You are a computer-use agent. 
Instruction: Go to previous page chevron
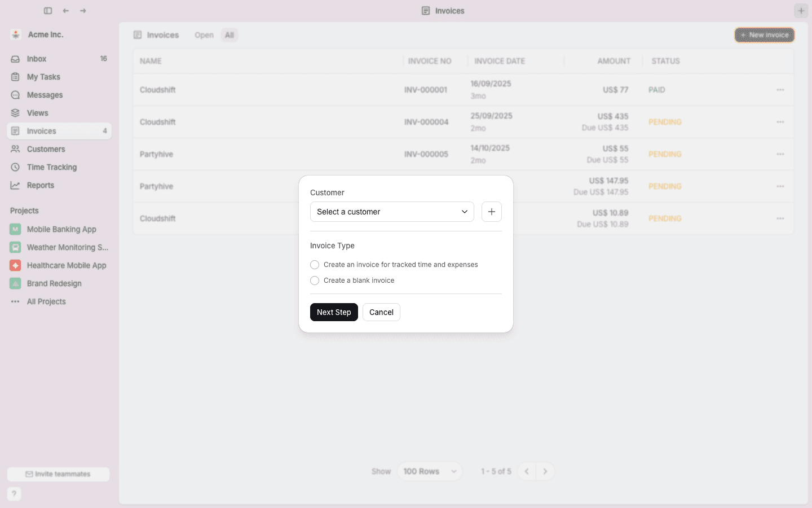point(527,471)
